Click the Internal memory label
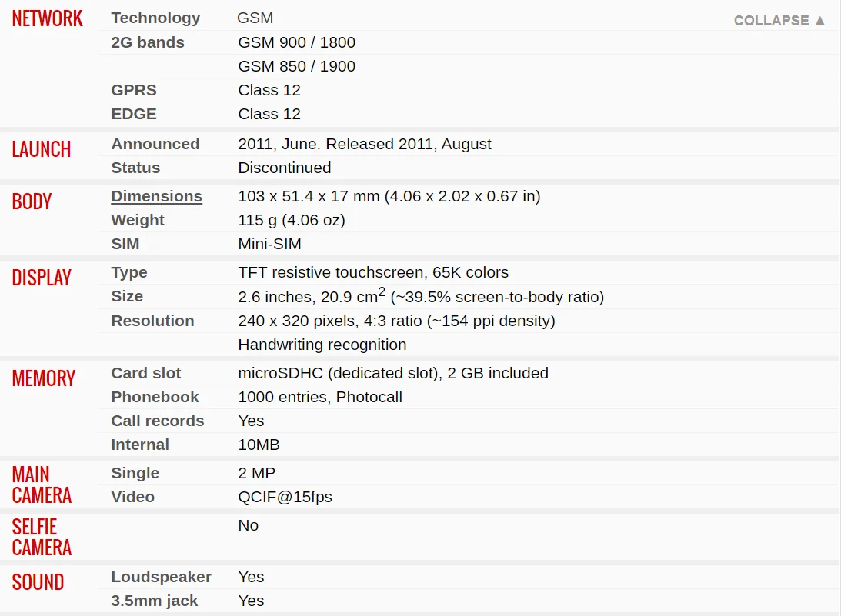Screen dimensions: 841x616 pos(139,445)
